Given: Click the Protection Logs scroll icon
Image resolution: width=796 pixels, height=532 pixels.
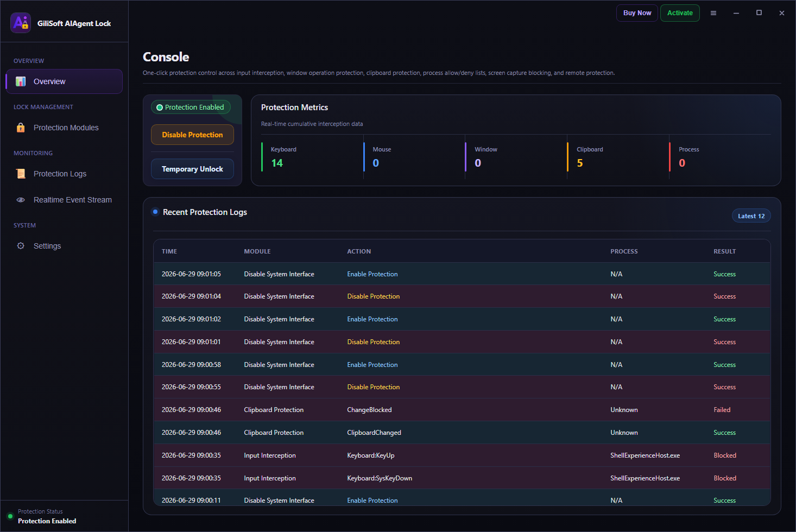Looking at the screenshot, I should (21, 174).
